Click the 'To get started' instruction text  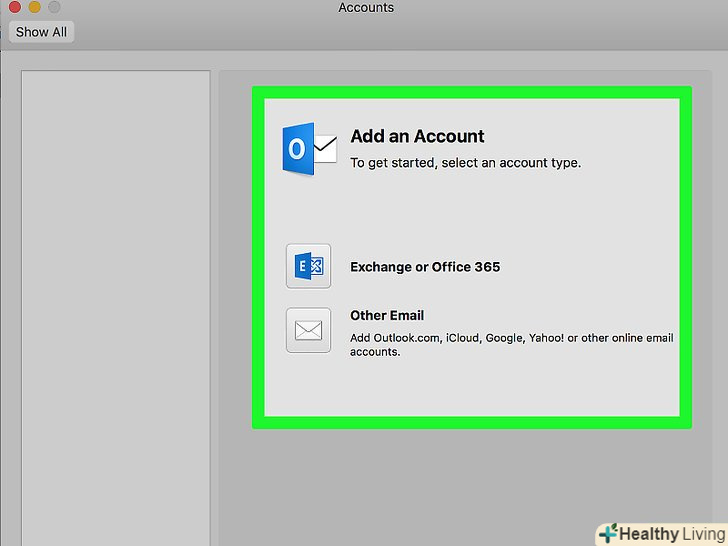[465, 162]
